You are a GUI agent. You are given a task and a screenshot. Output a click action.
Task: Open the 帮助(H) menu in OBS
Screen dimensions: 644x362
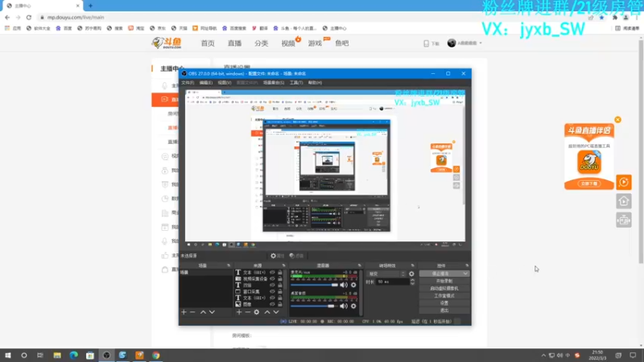(x=315, y=83)
